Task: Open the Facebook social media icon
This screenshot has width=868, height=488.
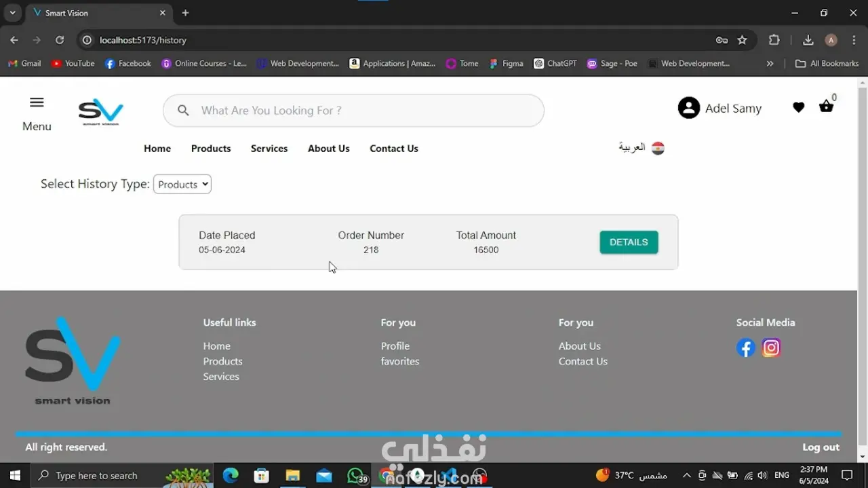Action: (x=746, y=348)
